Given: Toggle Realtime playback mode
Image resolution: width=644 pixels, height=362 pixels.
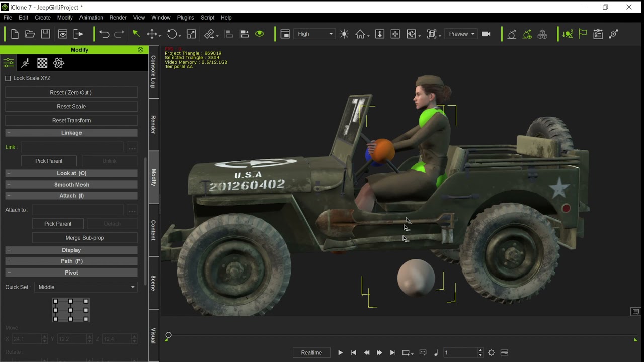Looking at the screenshot, I should pyautogui.click(x=311, y=352).
